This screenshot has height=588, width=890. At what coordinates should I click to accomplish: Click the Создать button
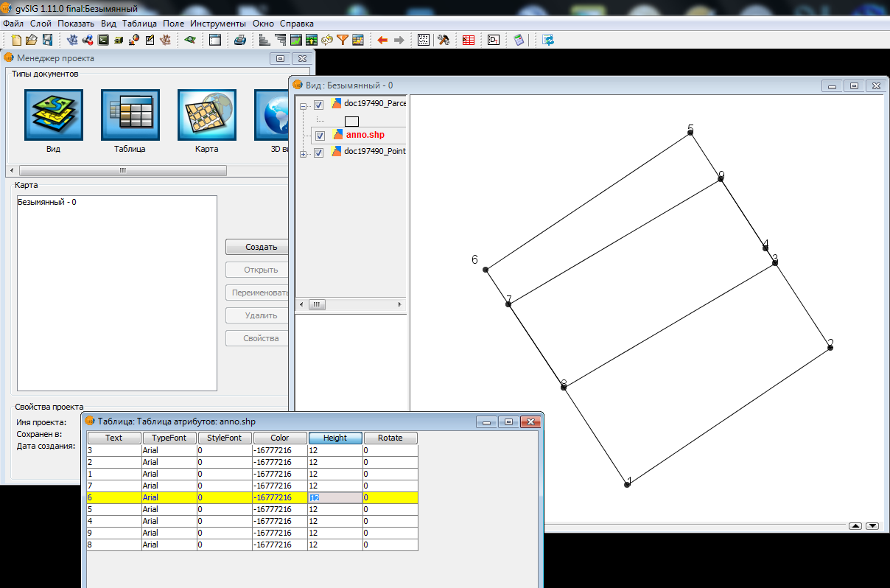[x=259, y=248]
